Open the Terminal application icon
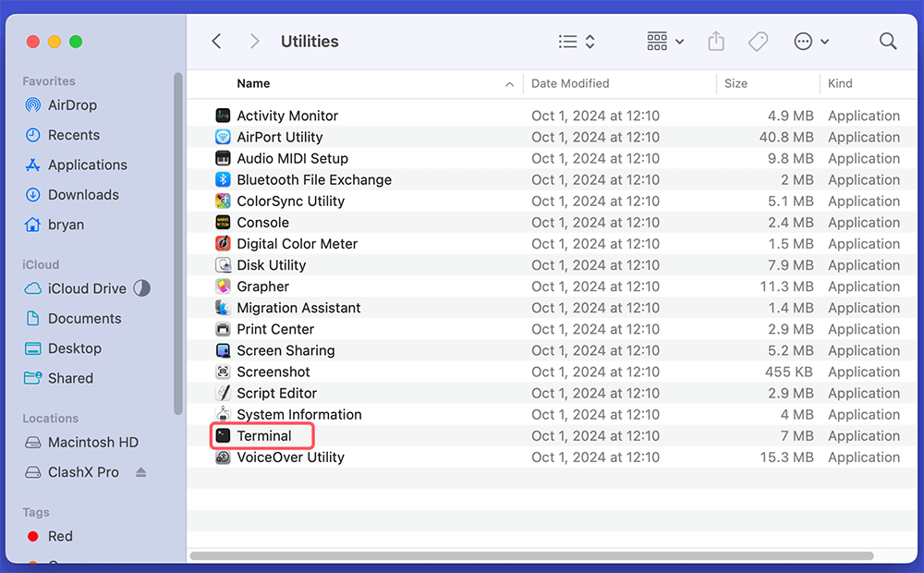 [223, 435]
